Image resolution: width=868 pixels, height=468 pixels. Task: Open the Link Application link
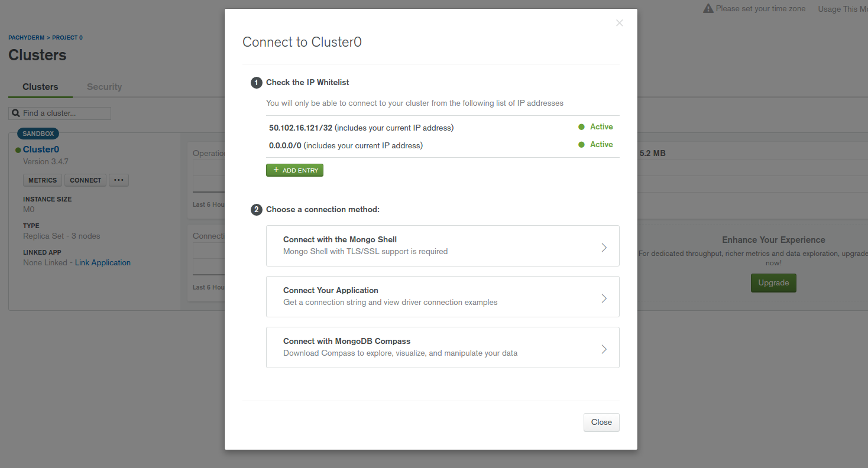(x=103, y=263)
